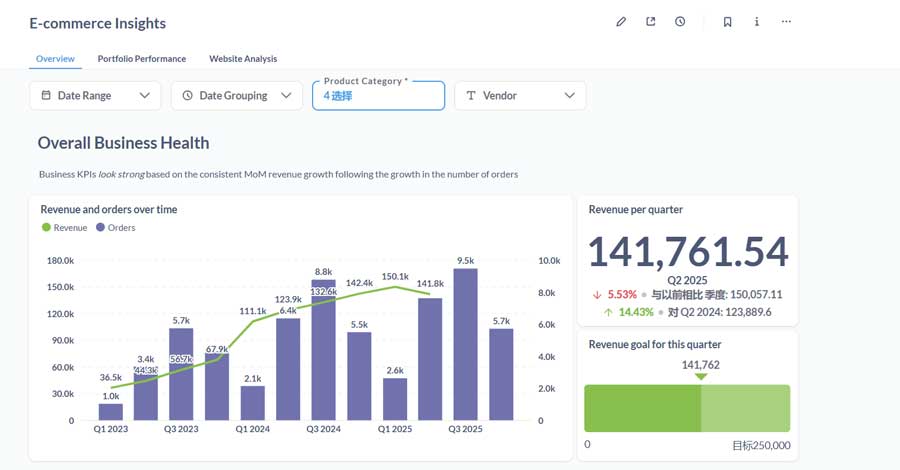The width and height of the screenshot is (900, 470).
Task: Click the Revenue per quarter card title
Action: click(636, 210)
